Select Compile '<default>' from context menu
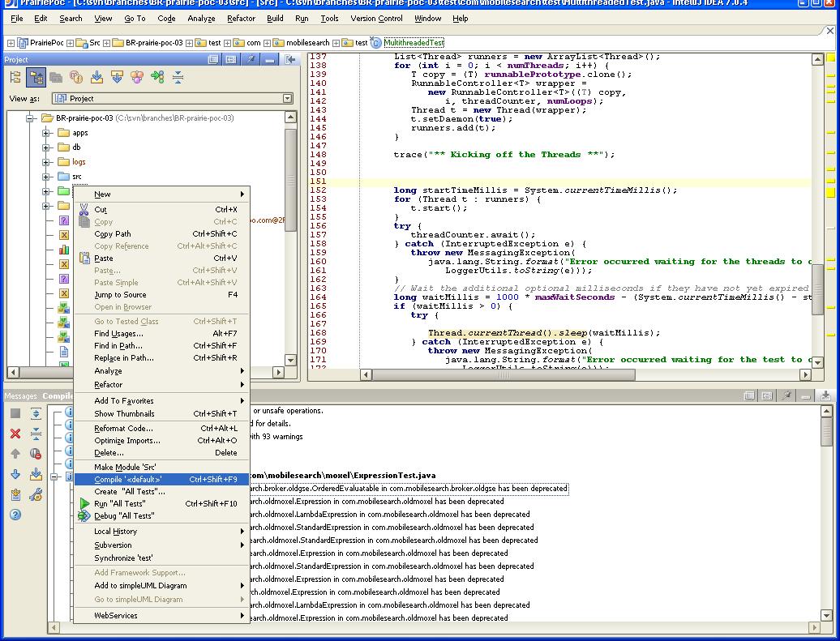This screenshot has width=840, height=641. pyautogui.click(x=129, y=479)
